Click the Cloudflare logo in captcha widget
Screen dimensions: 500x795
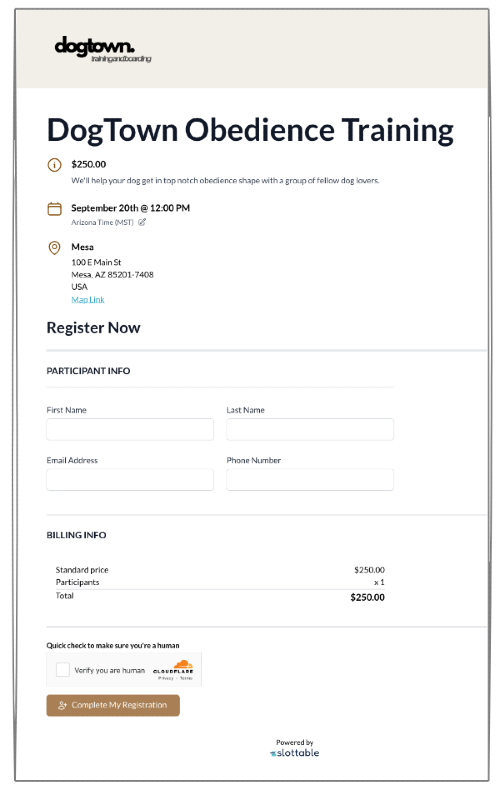pyautogui.click(x=173, y=667)
